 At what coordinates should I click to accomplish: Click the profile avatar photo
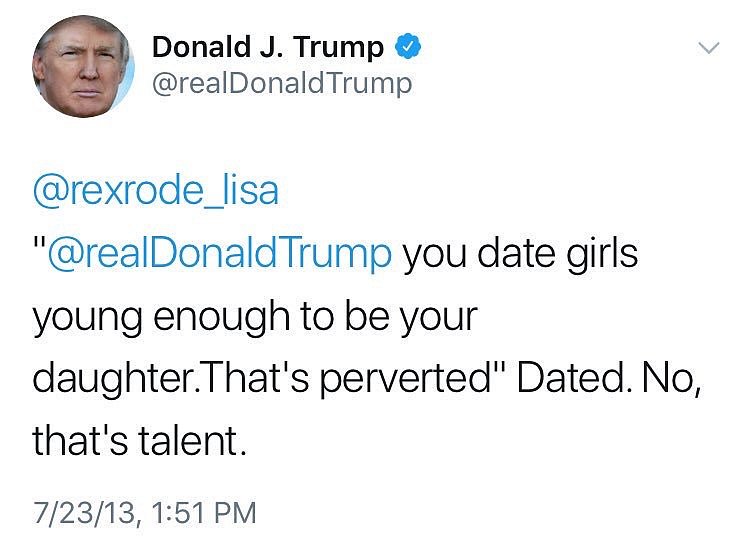pyautogui.click(x=82, y=67)
